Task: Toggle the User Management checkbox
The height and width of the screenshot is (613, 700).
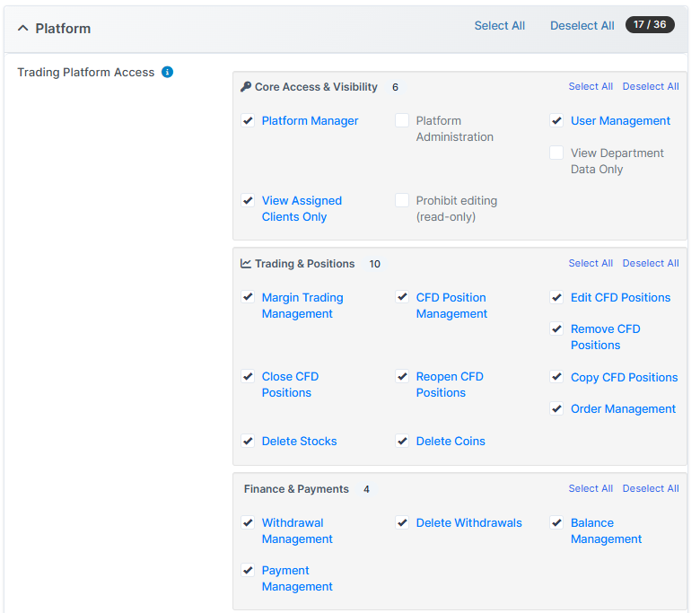Action: [x=556, y=120]
